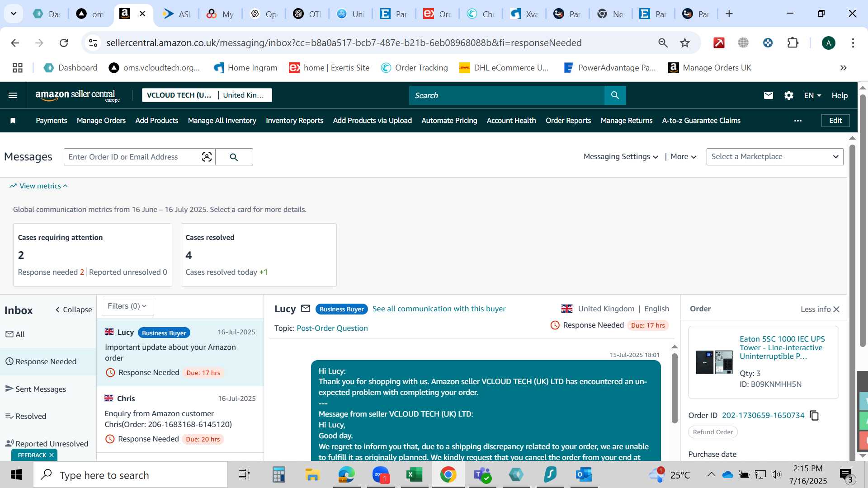The width and height of the screenshot is (868, 488).
Task: Open Microsoft Teams from the taskbar
Action: (482, 475)
